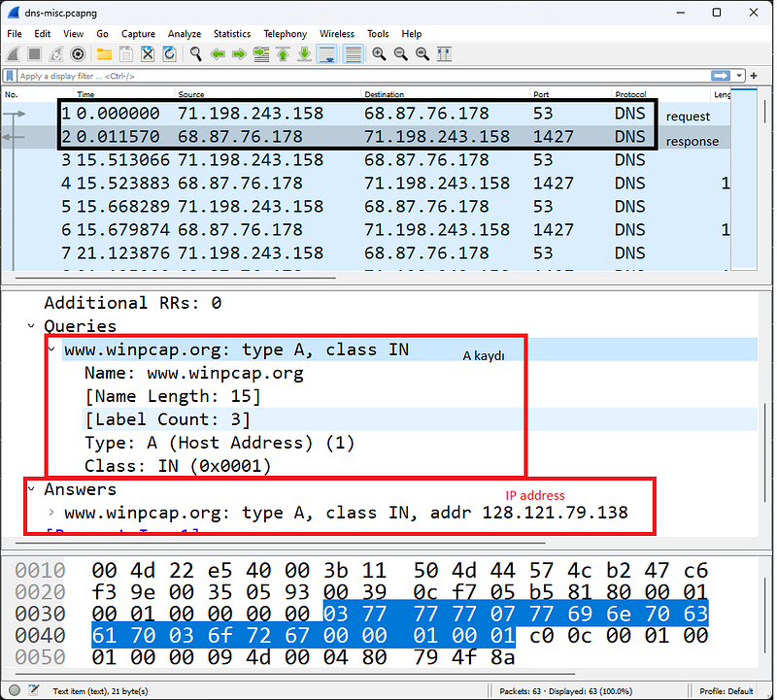Sort packets by Destination column header
The image size is (777, 700).
click(x=445, y=94)
